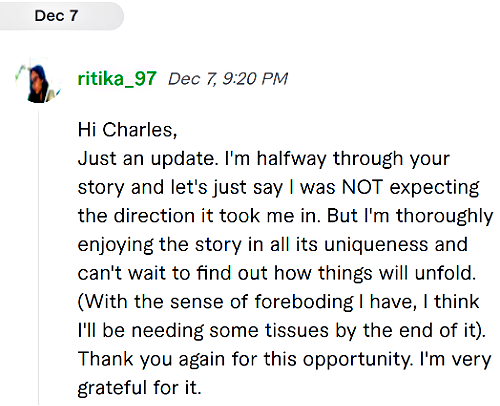Click the line starting 'I'll be needing'
The height and width of the screenshot is (406, 500).
tap(282, 331)
